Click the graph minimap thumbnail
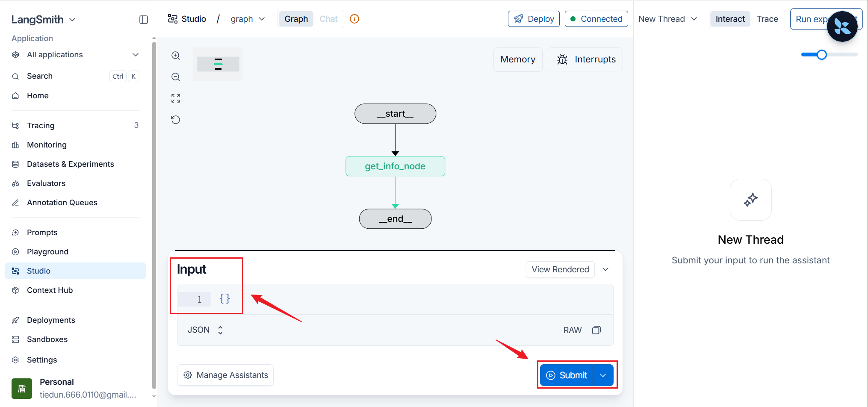 click(x=218, y=64)
